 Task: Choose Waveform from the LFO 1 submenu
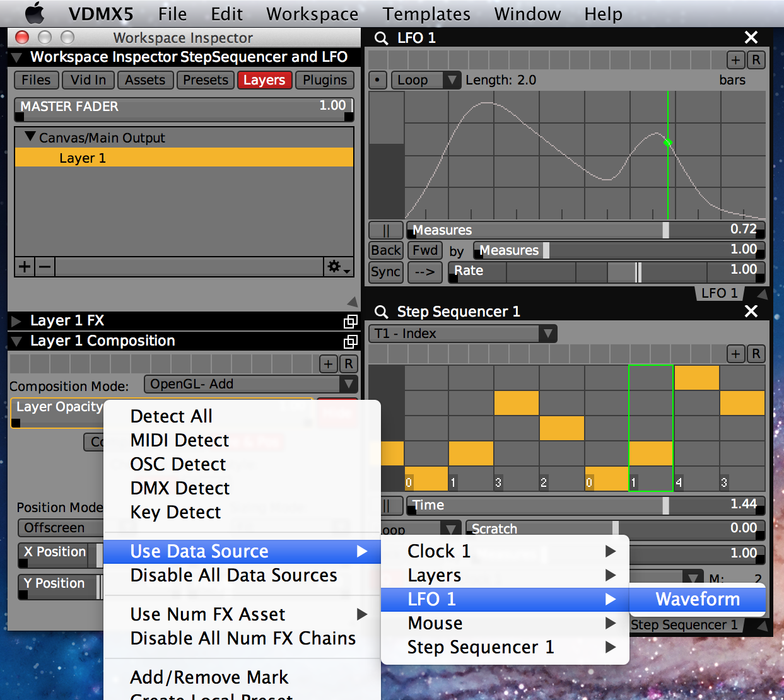tap(698, 599)
